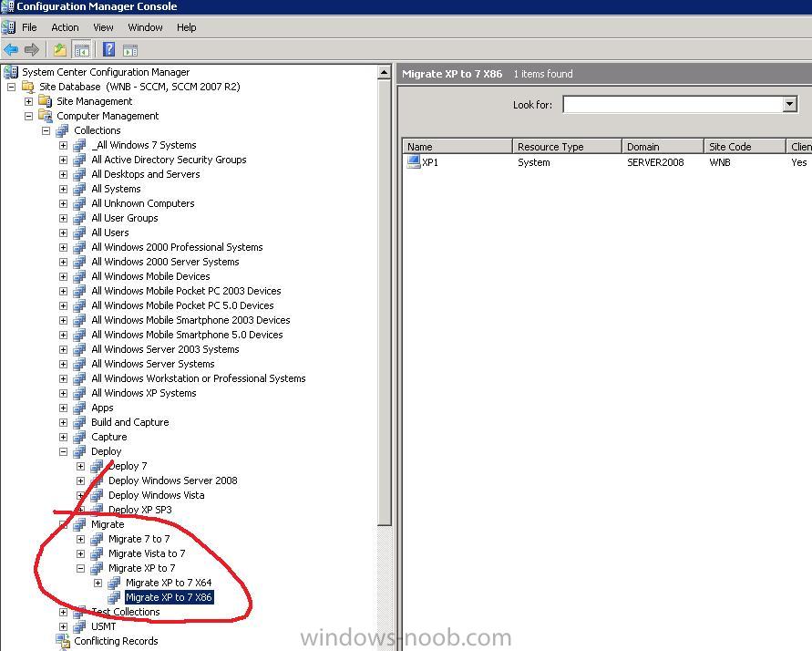This screenshot has width=812, height=651.
Task: Select All Windows Mobile Devices collection
Action: click(150, 276)
